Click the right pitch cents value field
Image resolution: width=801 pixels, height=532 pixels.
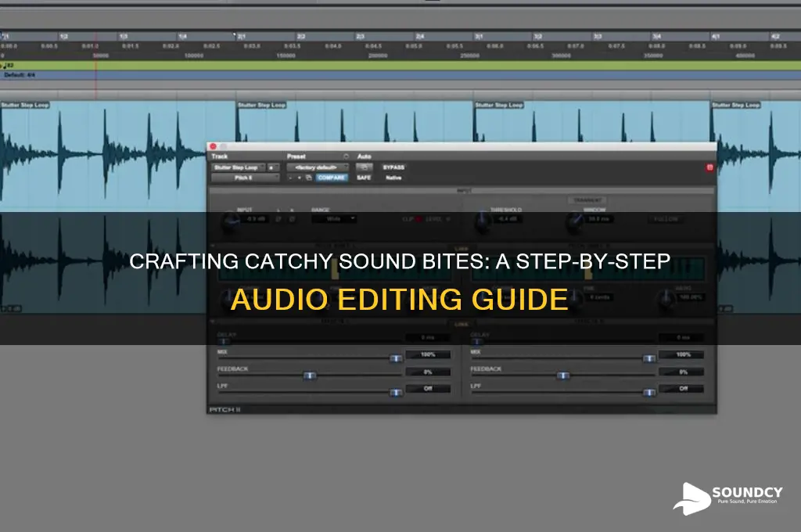coord(601,297)
